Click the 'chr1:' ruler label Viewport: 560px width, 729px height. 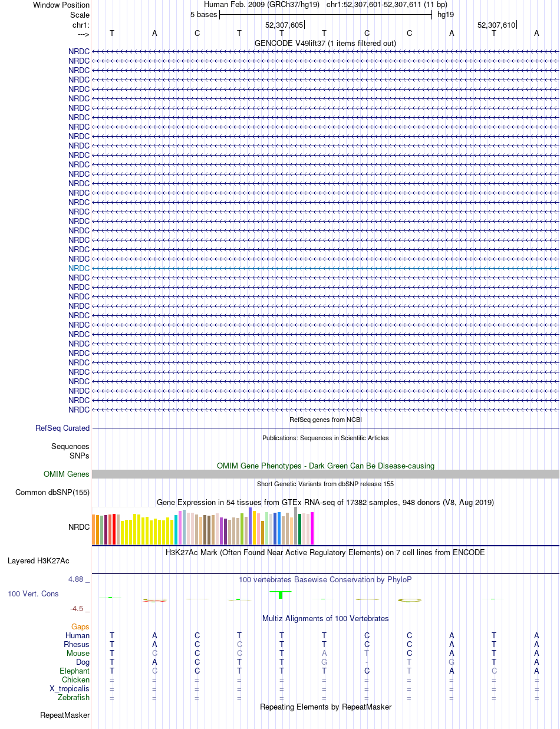(81, 25)
